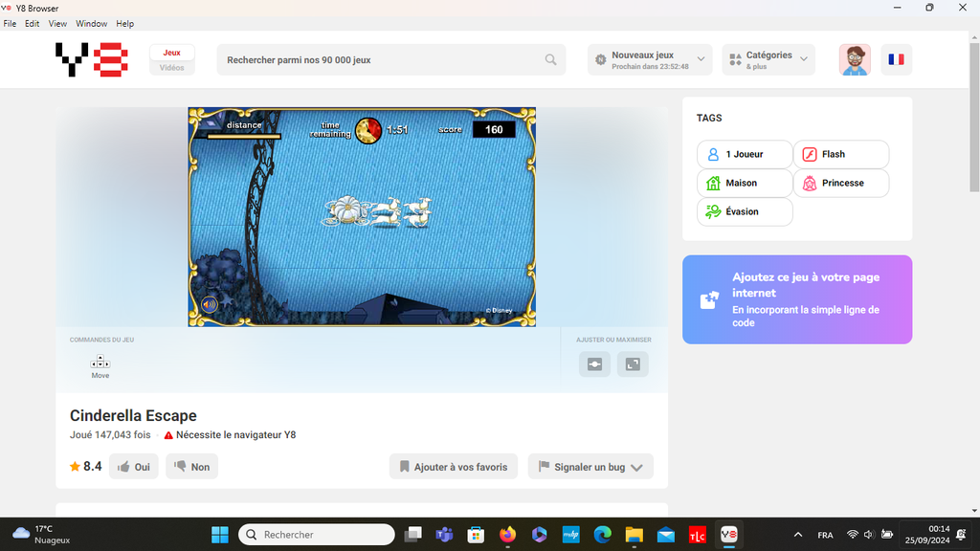Select the Princesse tag
The image size is (980, 551).
[841, 183]
